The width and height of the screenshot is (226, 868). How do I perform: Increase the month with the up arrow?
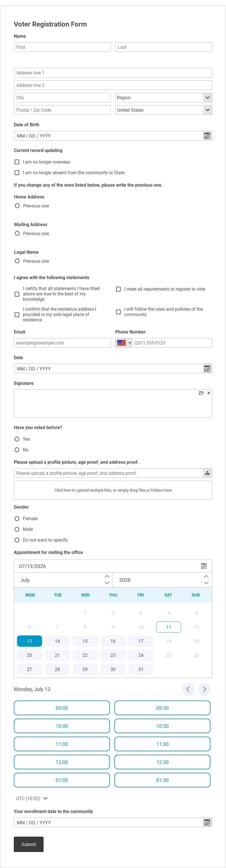(107, 577)
